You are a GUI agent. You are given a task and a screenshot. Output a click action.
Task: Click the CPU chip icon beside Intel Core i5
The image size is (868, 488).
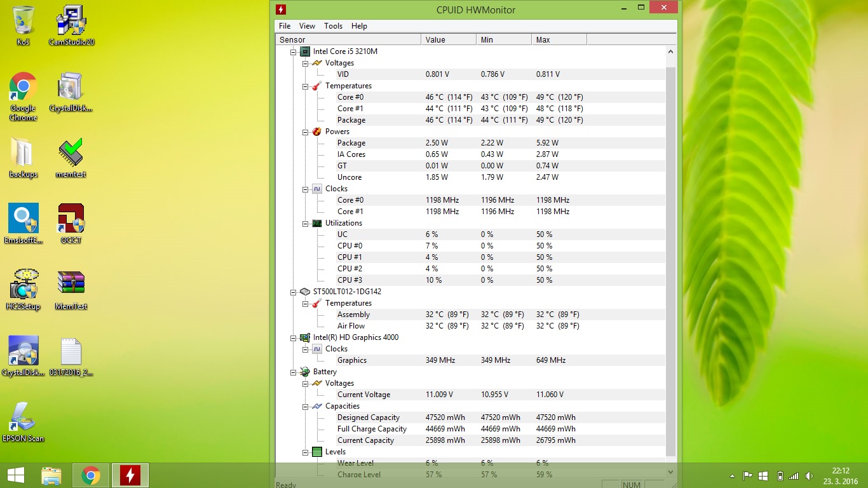(x=305, y=51)
